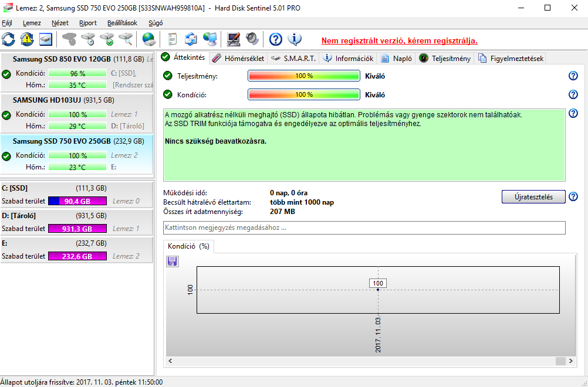Viewport: 588px width, 387px height.
Task: Click the 90,4 GB free space bar
Action: 77,201
